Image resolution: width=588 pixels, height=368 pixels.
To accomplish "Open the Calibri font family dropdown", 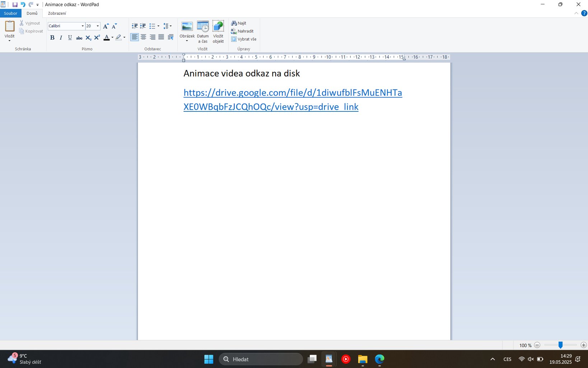I will [83, 26].
